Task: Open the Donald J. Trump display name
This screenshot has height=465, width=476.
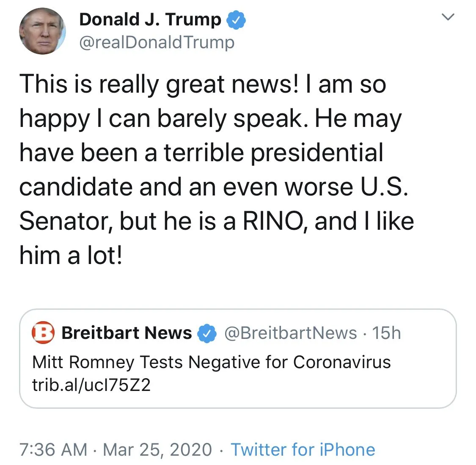Action: coord(150,19)
